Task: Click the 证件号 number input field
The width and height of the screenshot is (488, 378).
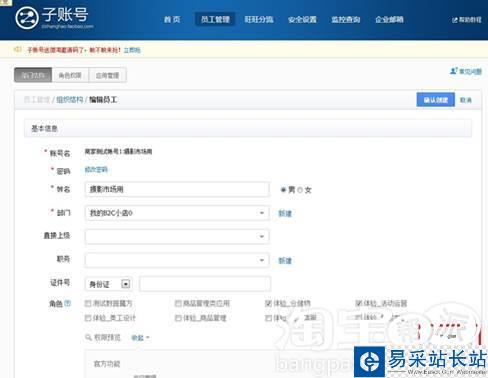Action: [205, 284]
